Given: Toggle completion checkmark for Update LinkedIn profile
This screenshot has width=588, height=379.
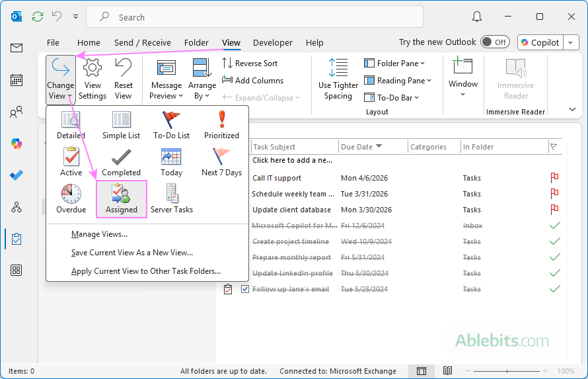Looking at the screenshot, I should tap(554, 273).
